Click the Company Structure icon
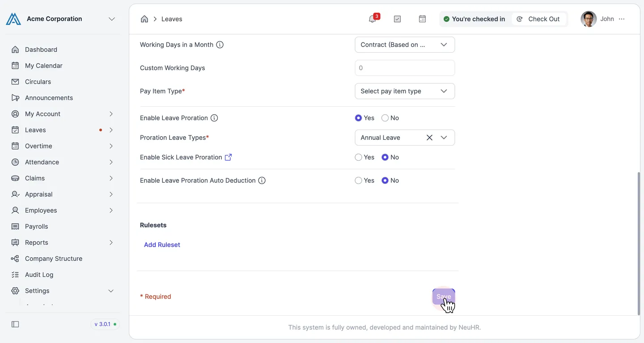 coord(15,259)
